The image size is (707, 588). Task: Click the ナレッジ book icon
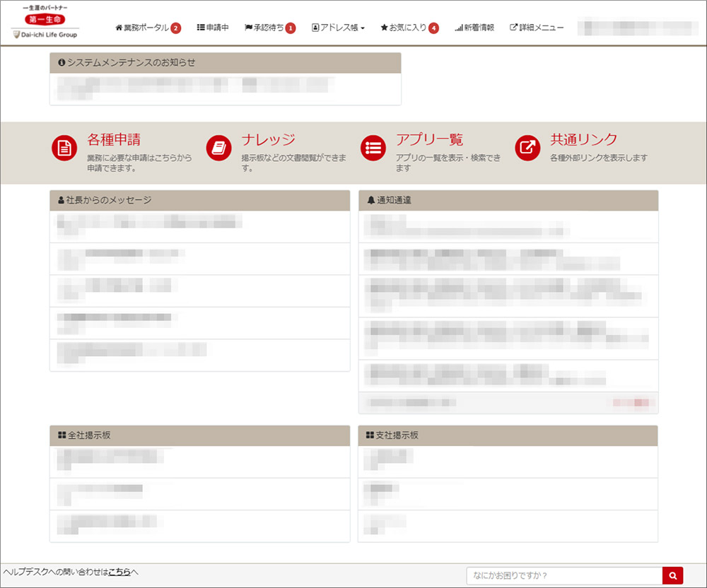[218, 148]
